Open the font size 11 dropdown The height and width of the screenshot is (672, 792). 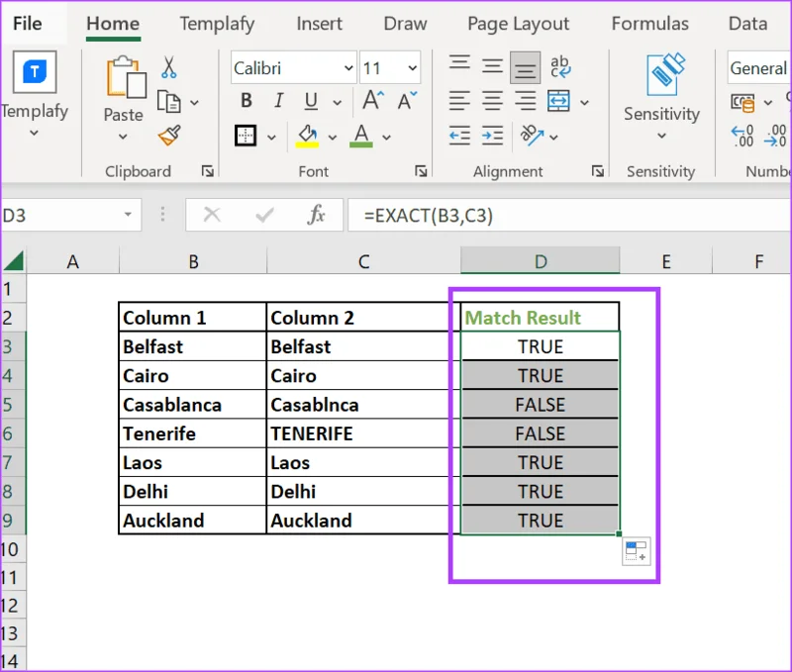point(412,67)
